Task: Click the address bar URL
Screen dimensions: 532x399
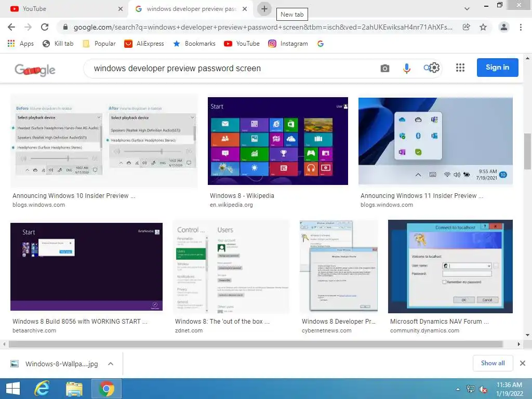Action: [x=263, y=27]
